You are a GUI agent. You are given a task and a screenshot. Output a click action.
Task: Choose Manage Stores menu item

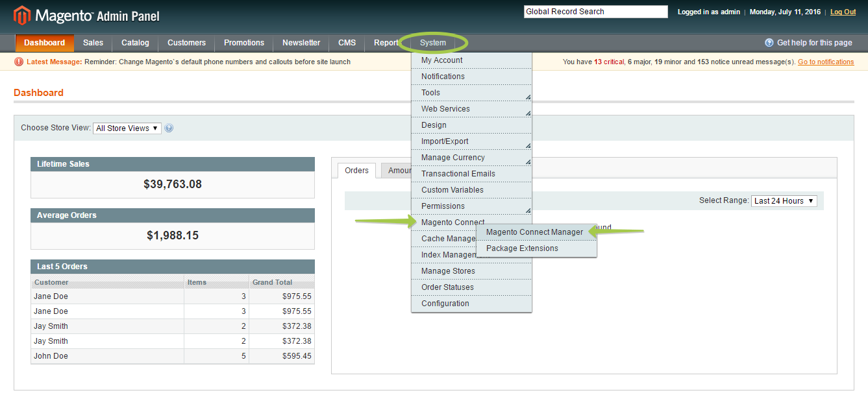click(471, 271)
